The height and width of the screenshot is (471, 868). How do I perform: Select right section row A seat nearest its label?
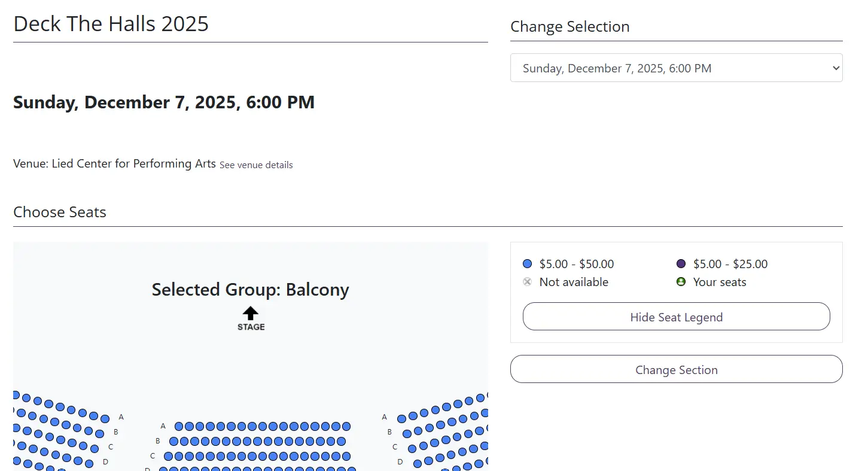[402, 419]
